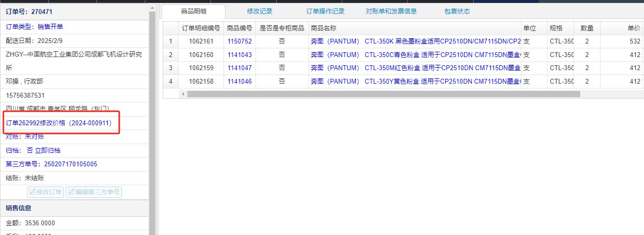Click row number 1 in the grid
This screenshot has width=644, height=235.
point(170,42)
